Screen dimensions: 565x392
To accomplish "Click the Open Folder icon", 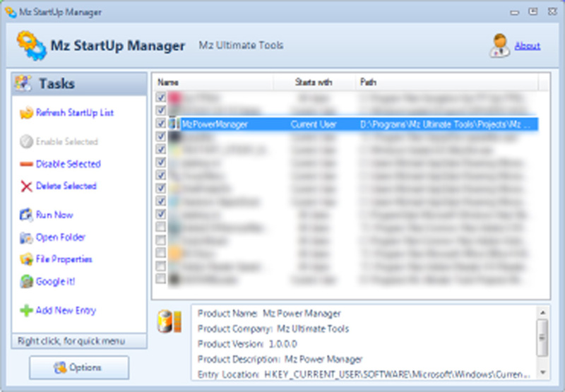I will click(x=26, y=237).
